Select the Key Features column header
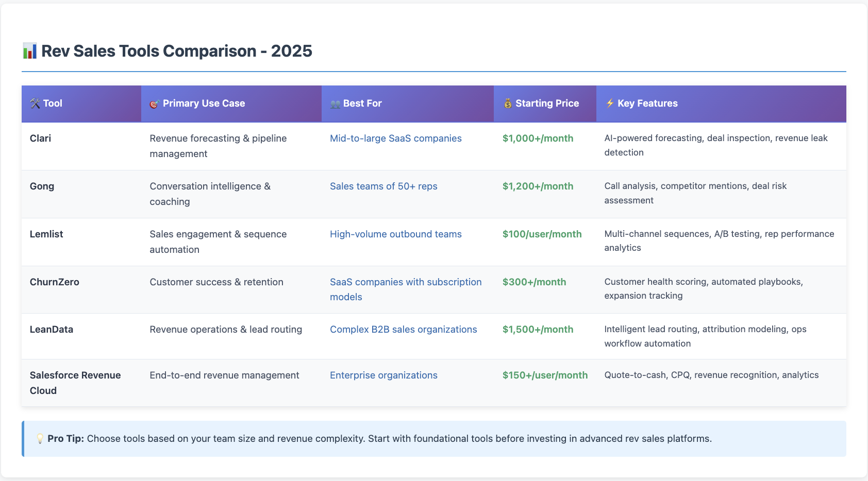Image resolution: width=868 pixels, height=481 pixels. coord(721,104)
